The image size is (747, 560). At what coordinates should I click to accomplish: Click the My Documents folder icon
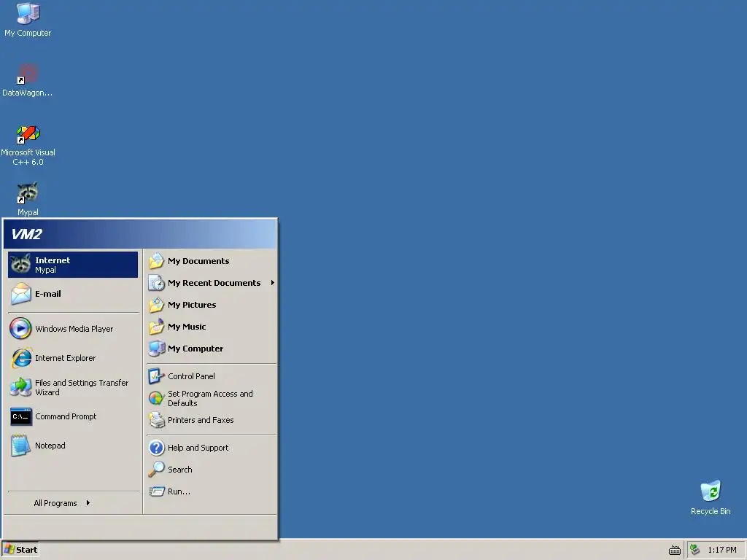[156, 261]
